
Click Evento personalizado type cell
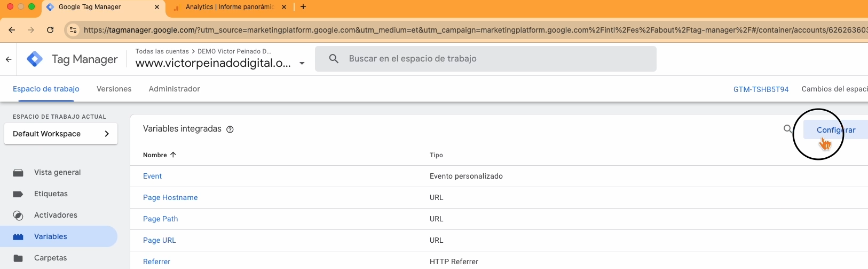(466, 176)
